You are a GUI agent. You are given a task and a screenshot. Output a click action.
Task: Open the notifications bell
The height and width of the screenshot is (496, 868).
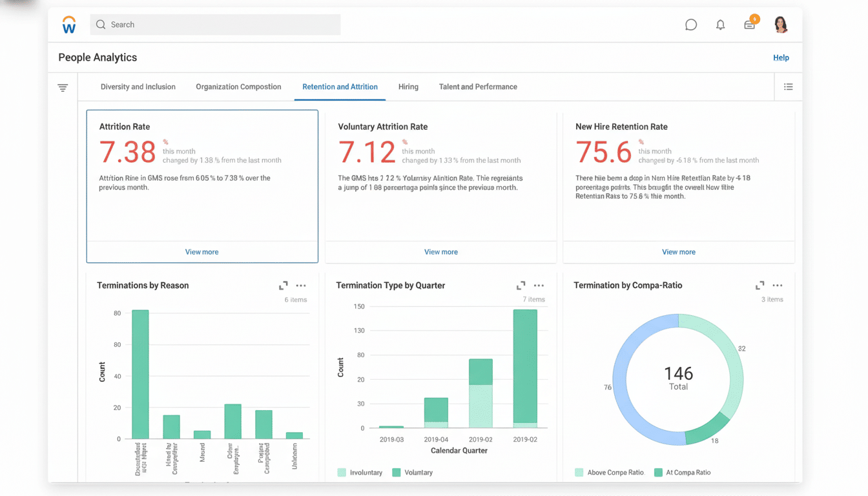pos(720,25)
